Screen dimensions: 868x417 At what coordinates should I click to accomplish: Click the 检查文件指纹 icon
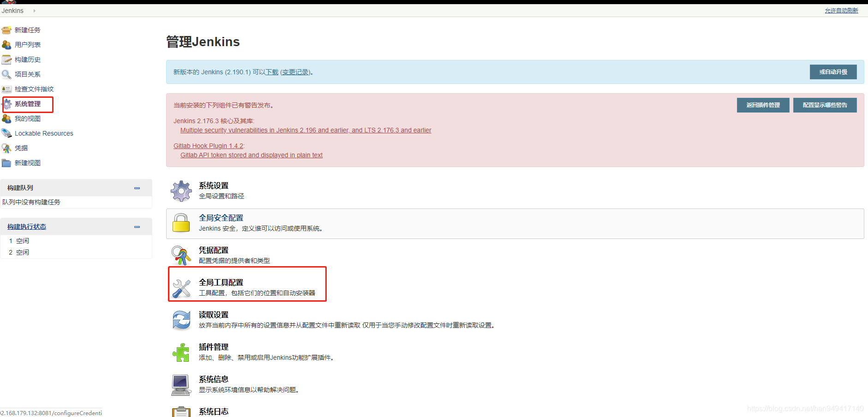coord(6,89)
